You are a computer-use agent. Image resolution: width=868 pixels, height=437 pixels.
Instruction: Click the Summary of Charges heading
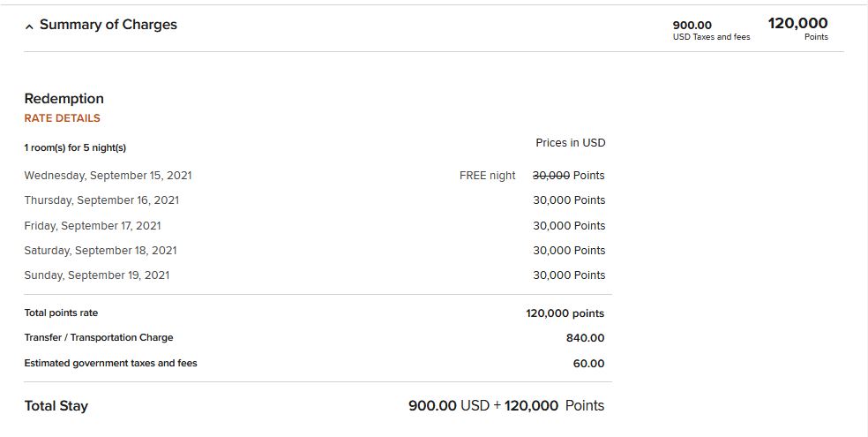pos(108,25)
